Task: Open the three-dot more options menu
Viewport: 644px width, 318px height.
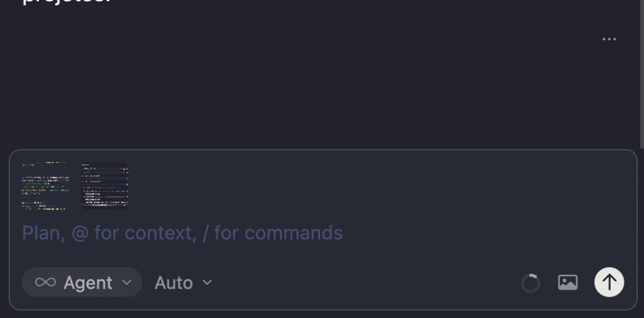Action: click(609, 39)
